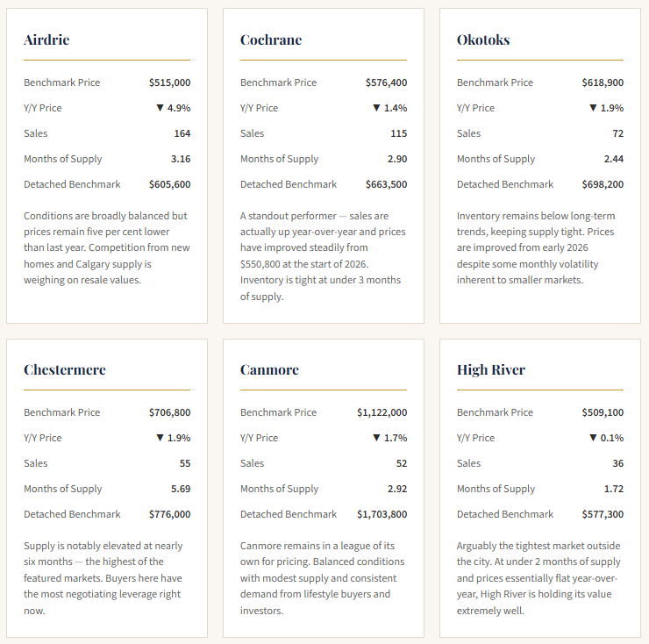Select the High River card heading

[491, 369]
